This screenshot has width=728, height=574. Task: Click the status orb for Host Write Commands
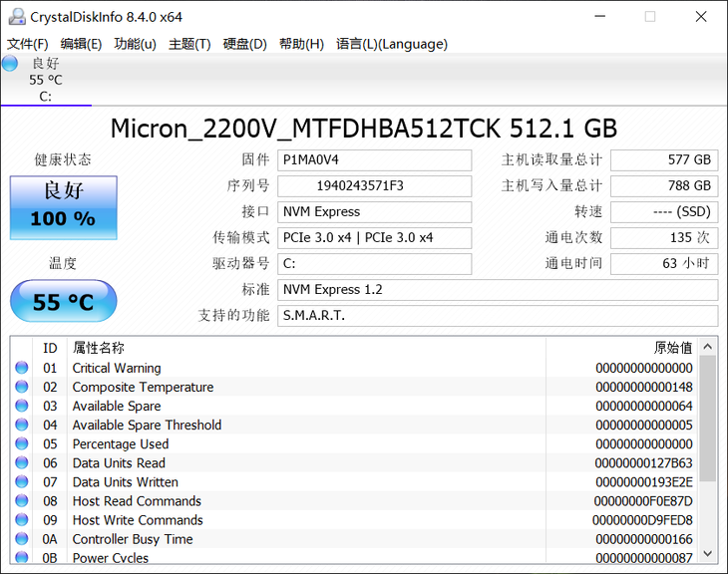pos(22,520)
